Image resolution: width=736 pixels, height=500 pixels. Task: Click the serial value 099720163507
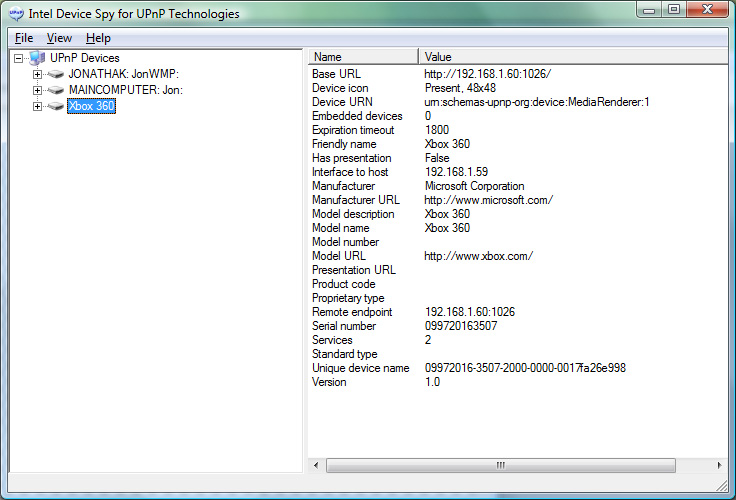tap(461, 326)
